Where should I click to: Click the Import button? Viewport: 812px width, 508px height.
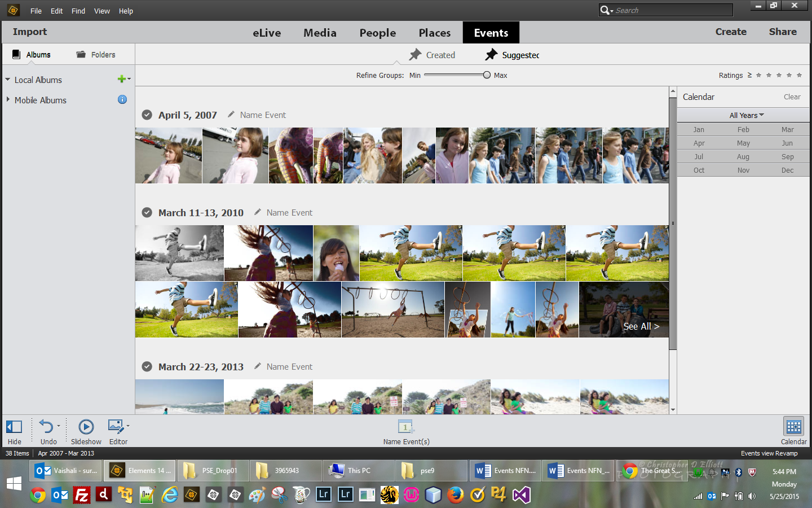pos(30,32)
